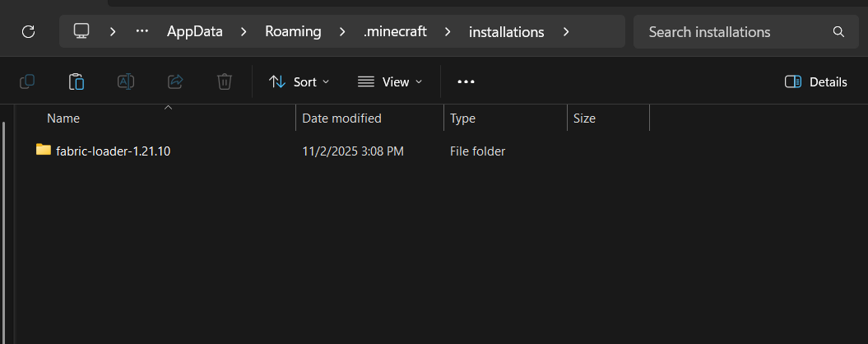Sort by Date modified column header
This screenshot has height=344, width=868.
pos(341,119)
